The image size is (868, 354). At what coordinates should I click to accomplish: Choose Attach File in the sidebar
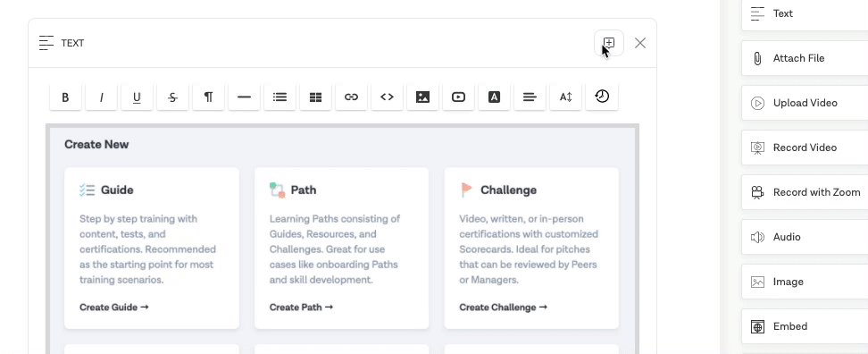805,58
